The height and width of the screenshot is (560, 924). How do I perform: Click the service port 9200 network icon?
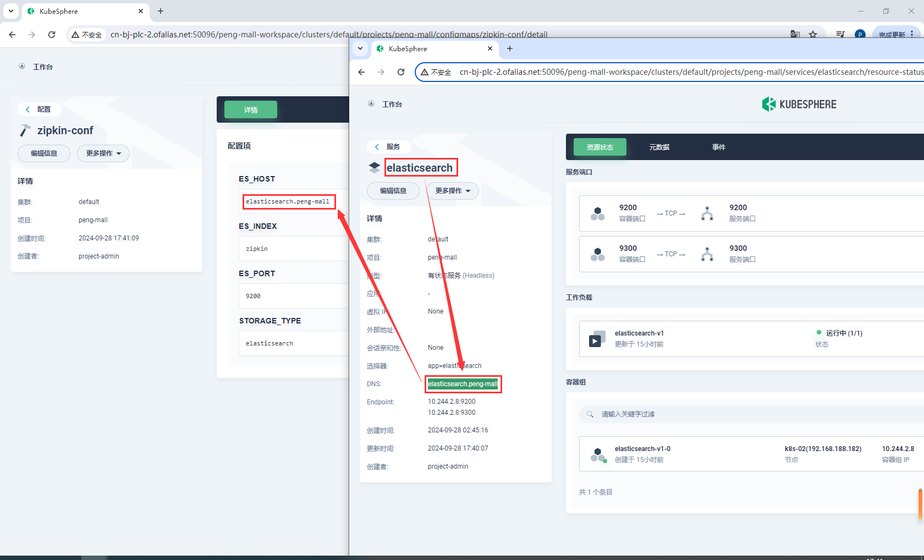[x=707, y=213]
